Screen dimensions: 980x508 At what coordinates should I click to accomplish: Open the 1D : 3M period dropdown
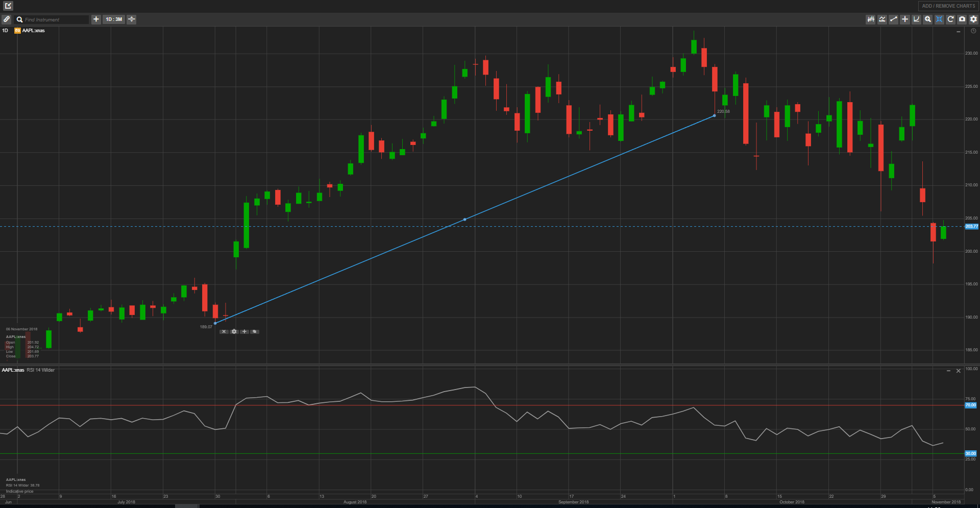point(114,19)
